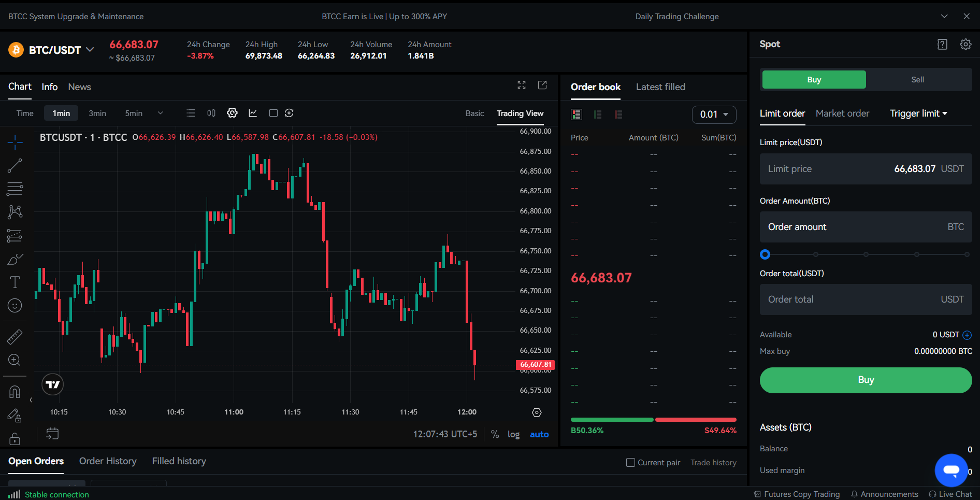980x500 pixels.
Task: Switch to the News tab
Action: point(79,87)
